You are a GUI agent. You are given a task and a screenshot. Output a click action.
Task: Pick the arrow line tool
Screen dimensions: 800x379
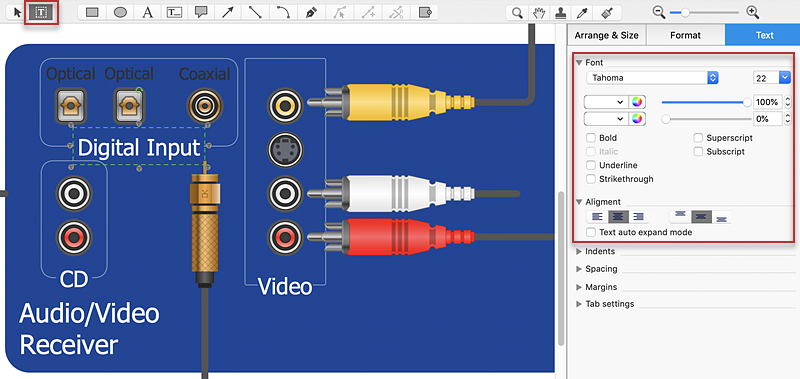[228, 12]
